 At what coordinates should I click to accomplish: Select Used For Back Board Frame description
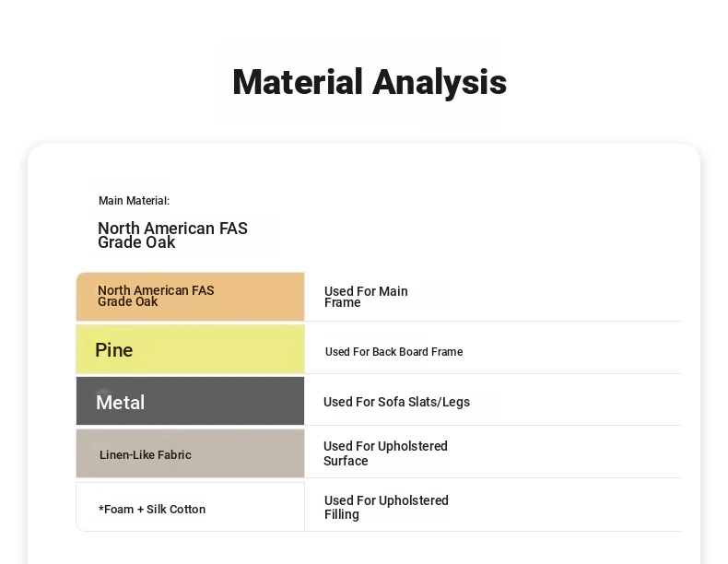(x=393, y=352)
